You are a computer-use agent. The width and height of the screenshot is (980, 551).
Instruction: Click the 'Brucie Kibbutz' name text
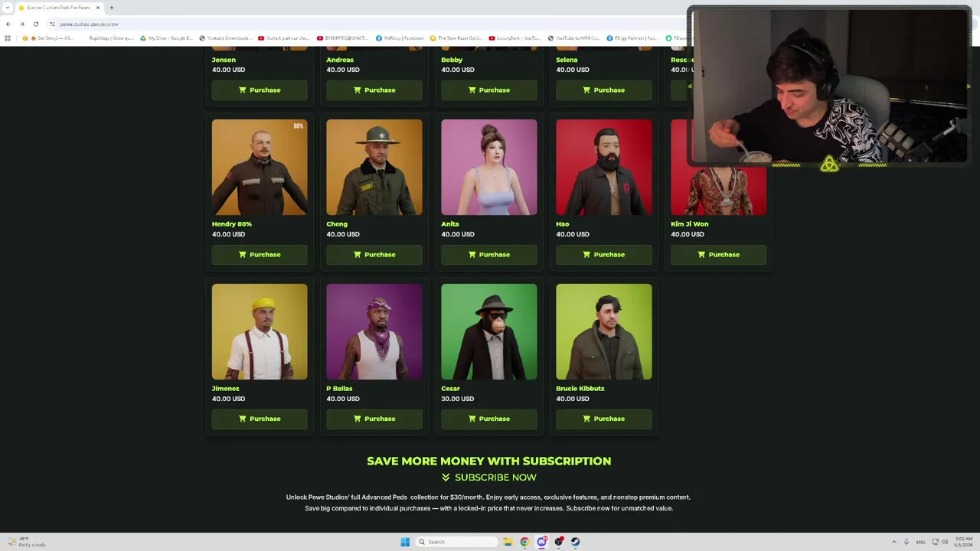580,389
